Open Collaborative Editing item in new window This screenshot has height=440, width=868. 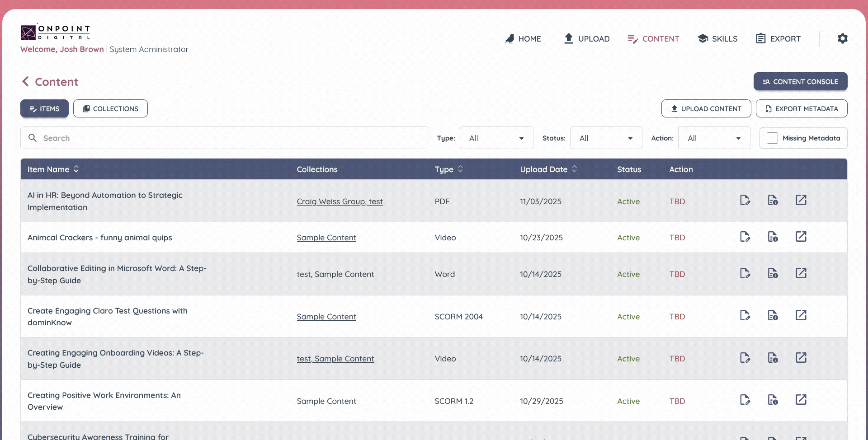801,273
